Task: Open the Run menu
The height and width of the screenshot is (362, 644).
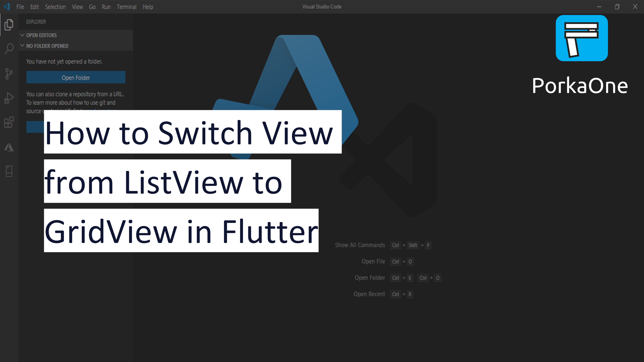Action: pos(106,7)
